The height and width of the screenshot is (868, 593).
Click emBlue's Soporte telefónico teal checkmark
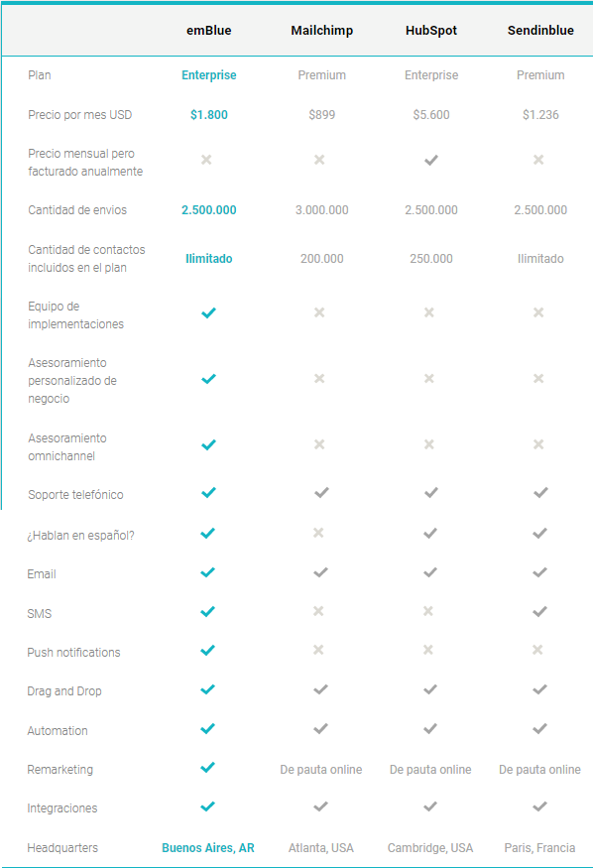click(208, 493)
